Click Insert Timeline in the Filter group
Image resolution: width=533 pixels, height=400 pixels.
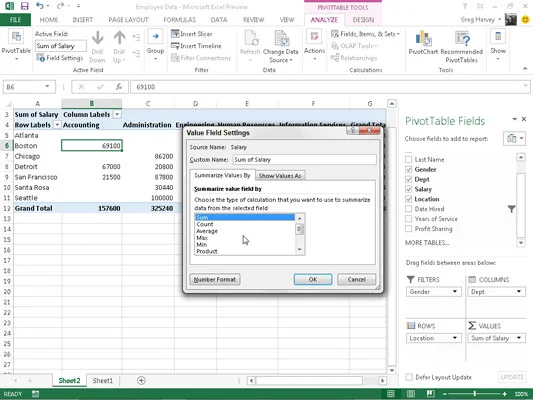point(196,46)
